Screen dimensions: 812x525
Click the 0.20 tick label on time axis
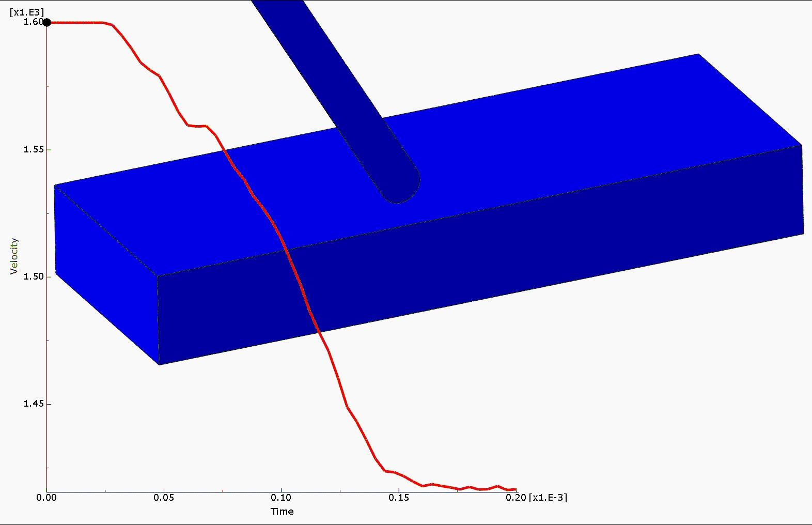coord(516,497)
